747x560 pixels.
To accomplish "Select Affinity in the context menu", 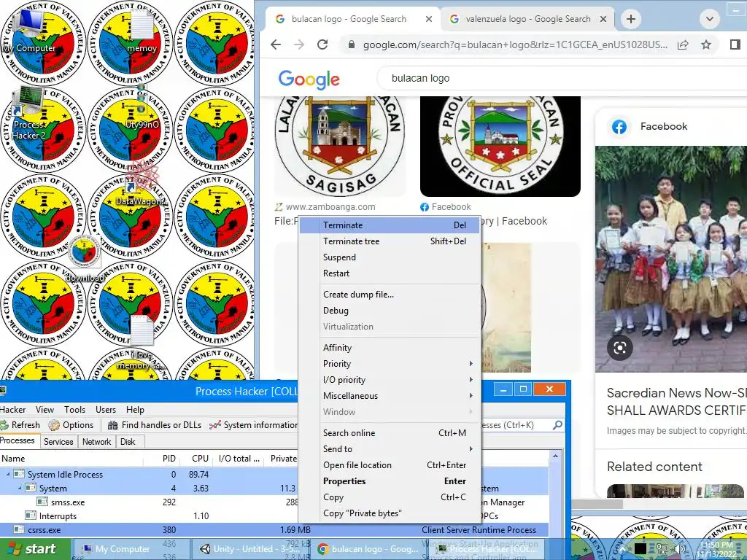I will click(390, 348).
